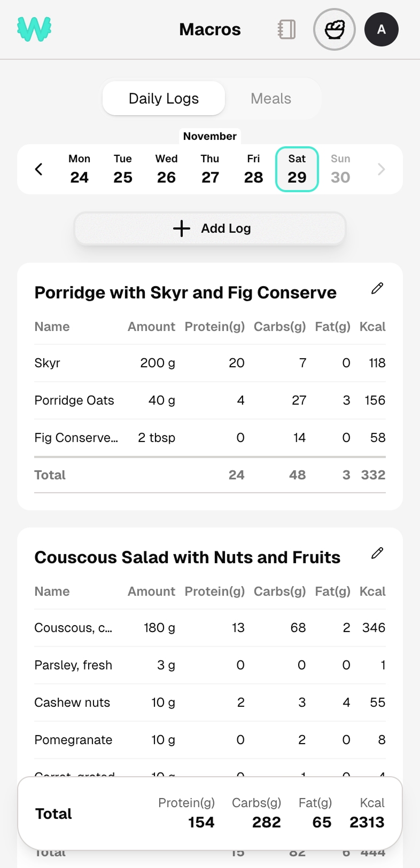Click the green W app logo
Image resolution: width=420 pixels, height=868 pixels.
34,29
